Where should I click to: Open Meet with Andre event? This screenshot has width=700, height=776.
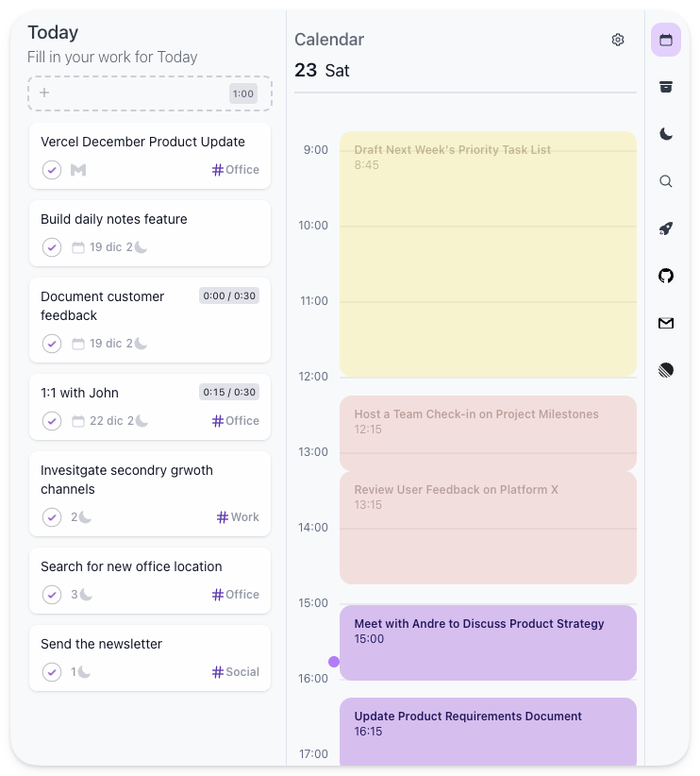(x=488, y=642)
